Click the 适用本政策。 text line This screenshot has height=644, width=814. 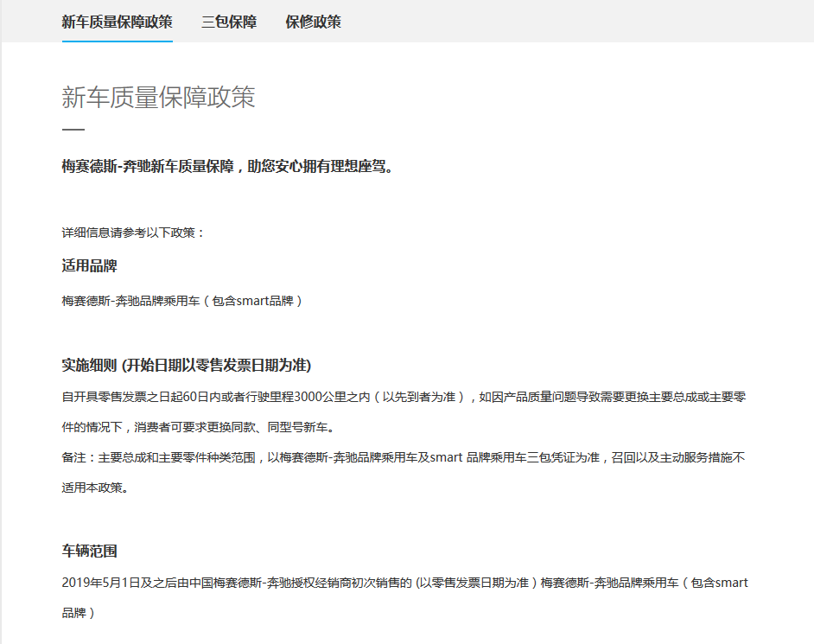95,488
